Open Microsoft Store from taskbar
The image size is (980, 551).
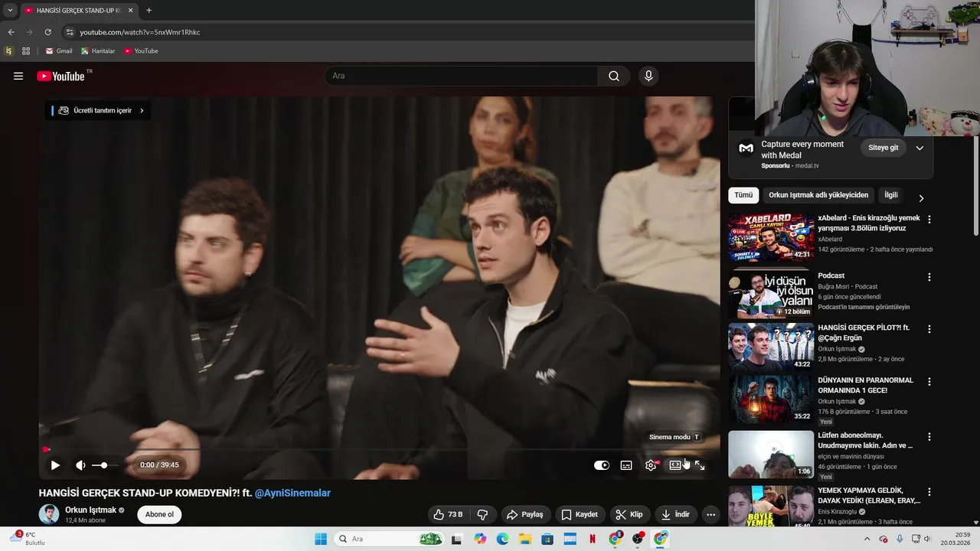pyautogui.click(x=547, y=539)
